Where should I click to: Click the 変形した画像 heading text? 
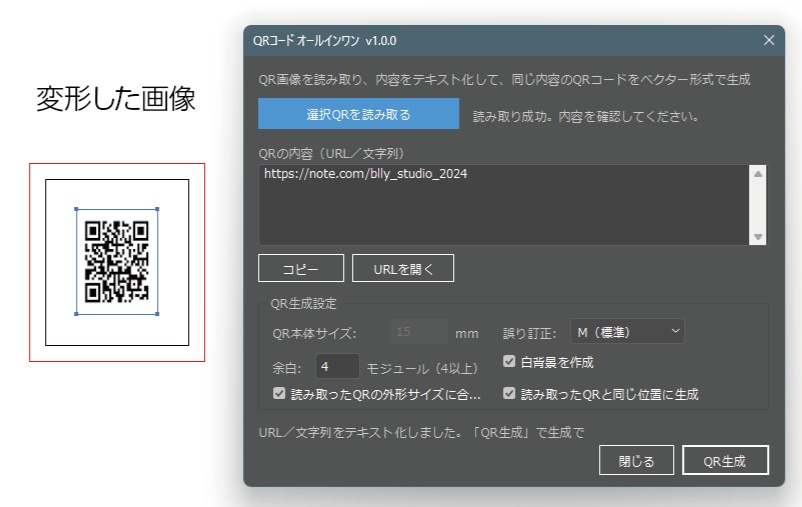coord(116,99)
